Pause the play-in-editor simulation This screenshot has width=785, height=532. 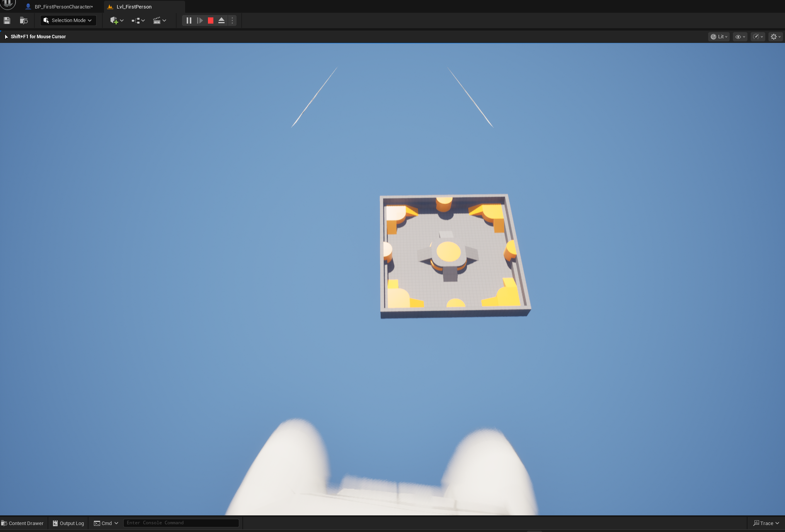[189, 20]
